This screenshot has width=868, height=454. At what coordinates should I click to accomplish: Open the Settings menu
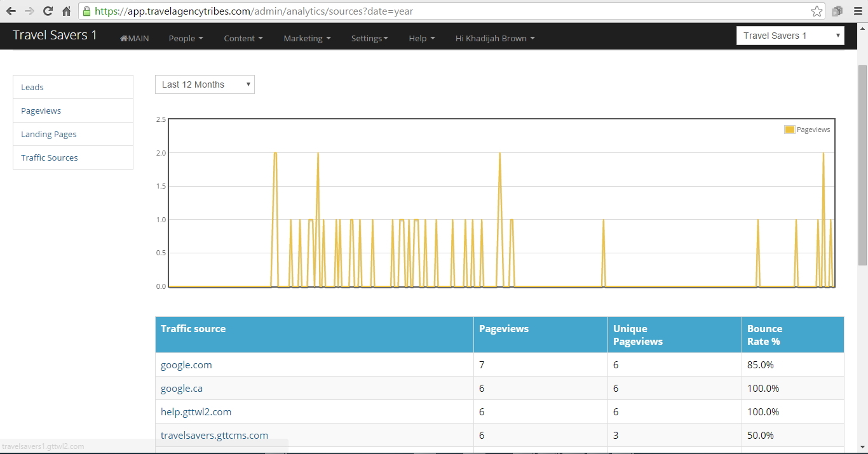[369, 38]
